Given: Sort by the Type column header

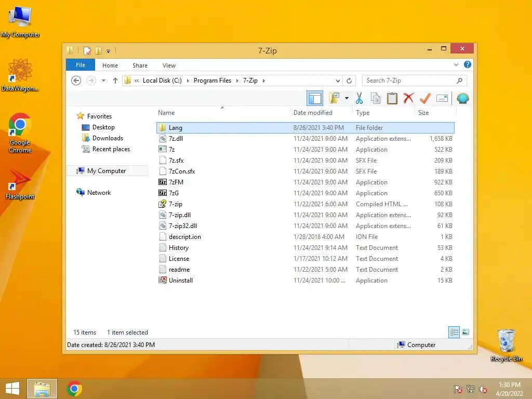Looking at the screenshot, I should pos(363,113).
